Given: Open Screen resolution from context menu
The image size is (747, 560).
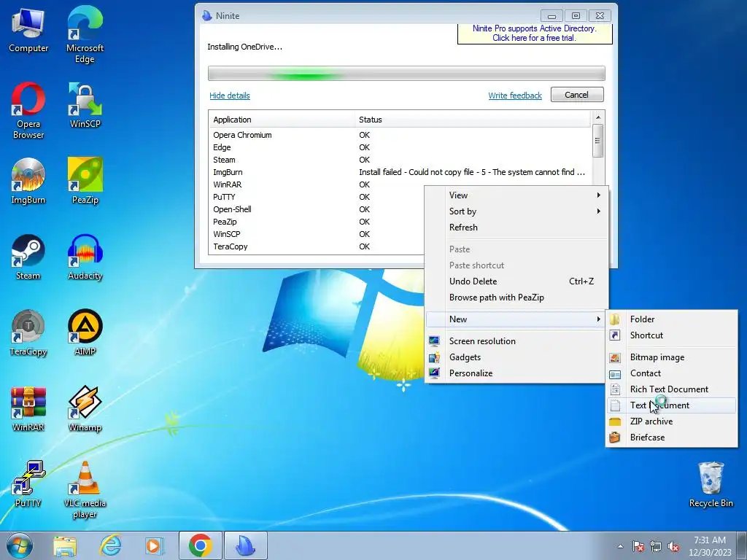Looking at the screenshot, I should click(516, 341).
